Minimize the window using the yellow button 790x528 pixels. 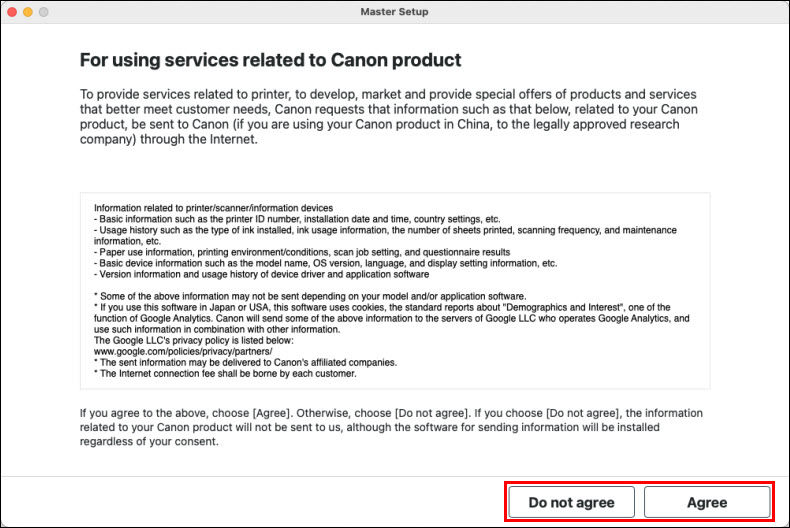pyautogui.click(x=28, y=12)
